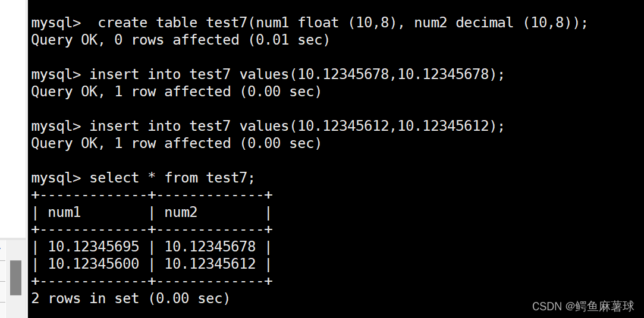
Task: Click the num1 value 10.12345600
Action: (93, 264)
